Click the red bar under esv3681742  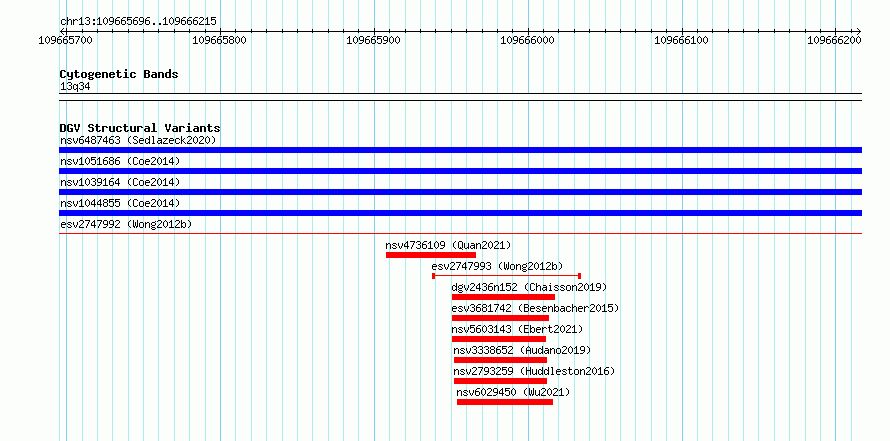pyautogui.click(x=500, y=318)
